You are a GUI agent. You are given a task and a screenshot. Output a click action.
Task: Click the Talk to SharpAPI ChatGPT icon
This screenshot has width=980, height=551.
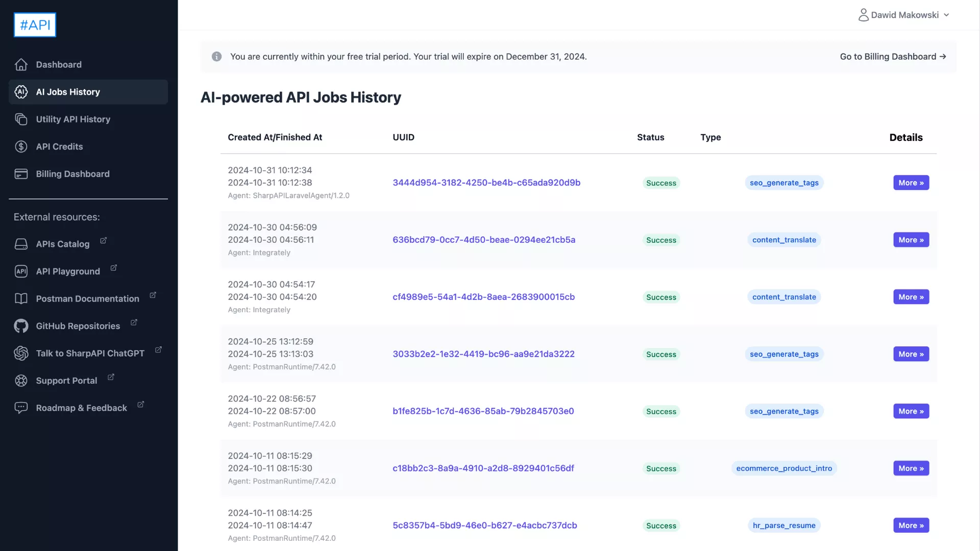(x=21, y=353)
